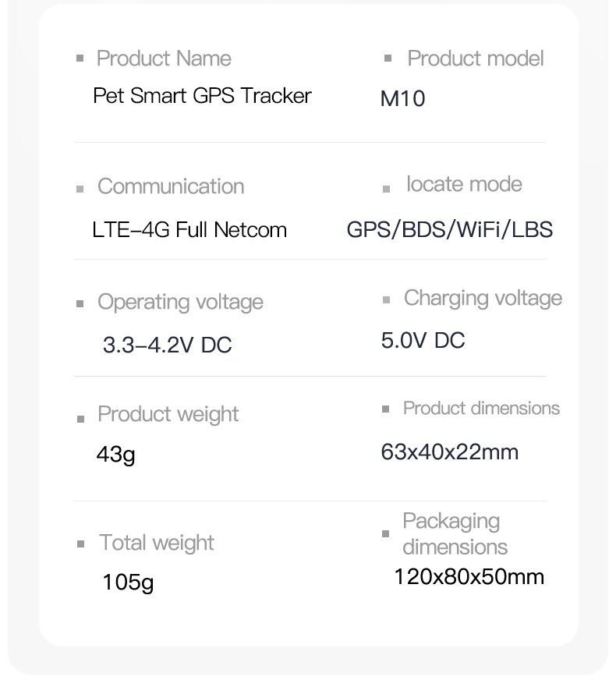The image size is (616, 680).
Task: Click the square bullet next to Communication
Action: click(80, 189)
